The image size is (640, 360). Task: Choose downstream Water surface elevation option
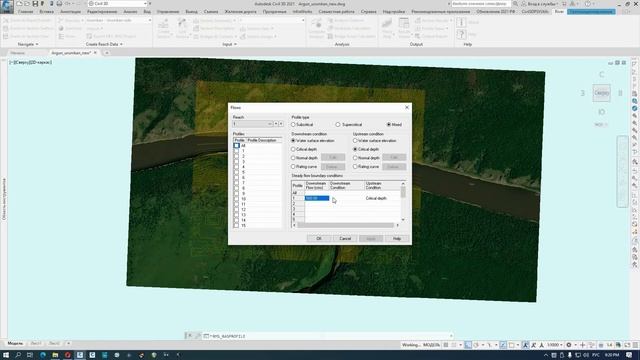pyautogui.click(x=293, y=140)
